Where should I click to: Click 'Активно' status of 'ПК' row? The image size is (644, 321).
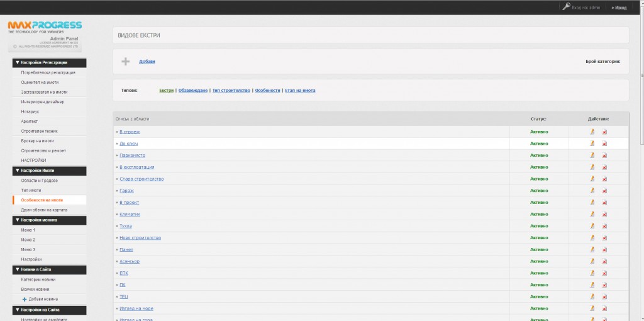tap(539, 285)
